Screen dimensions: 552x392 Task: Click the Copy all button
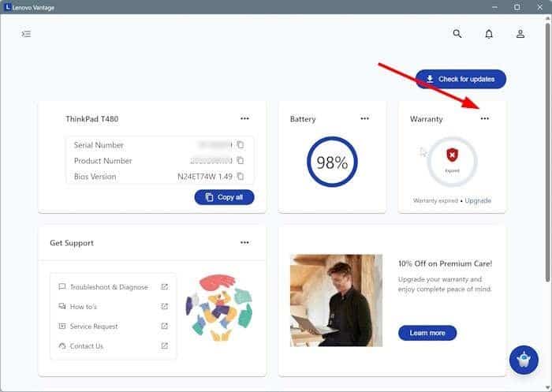pyautogui.click(x=224, y=197)
